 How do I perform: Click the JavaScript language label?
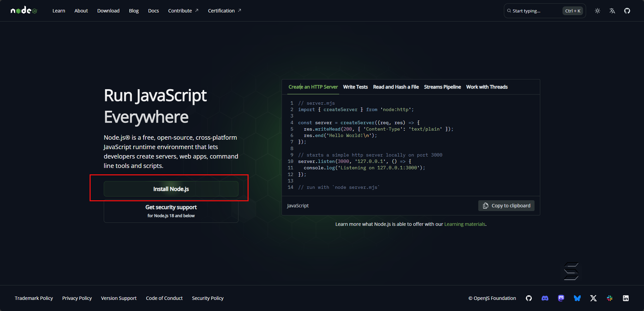[298, 206]
